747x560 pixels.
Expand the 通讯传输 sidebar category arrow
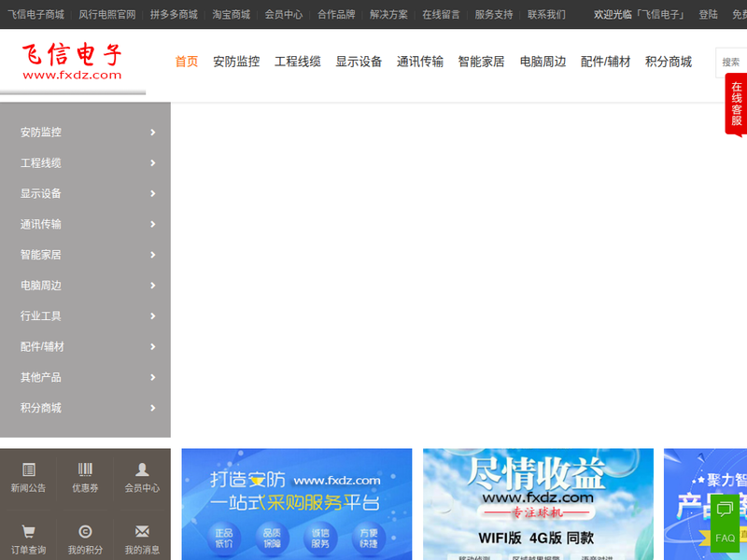click(152, 224)
